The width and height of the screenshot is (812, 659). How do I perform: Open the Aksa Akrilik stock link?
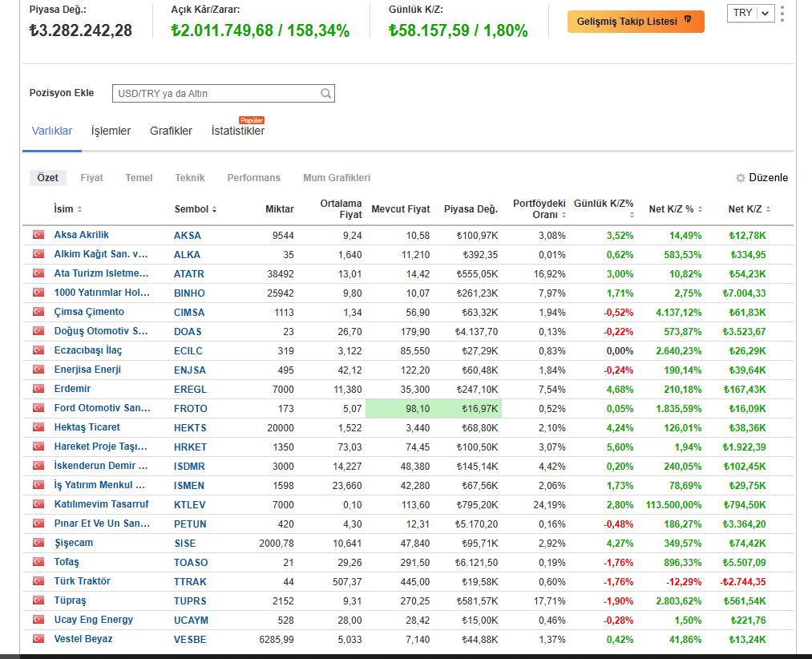pyautogui.click(x=81, y=235)
